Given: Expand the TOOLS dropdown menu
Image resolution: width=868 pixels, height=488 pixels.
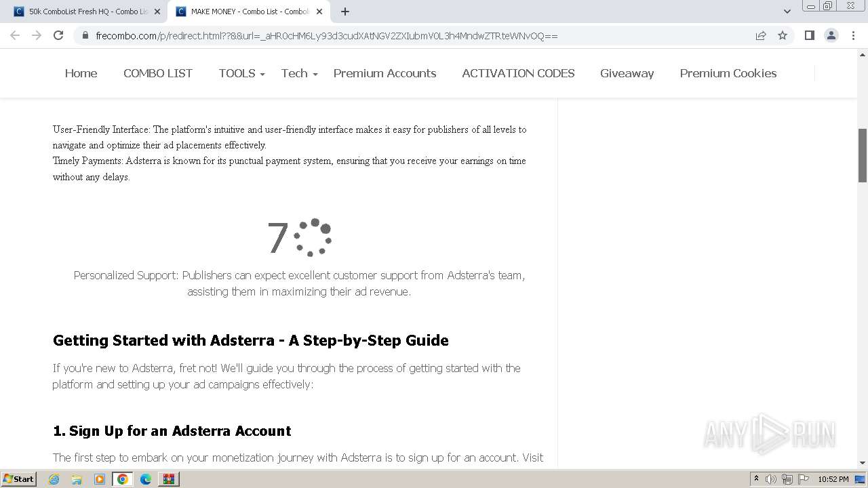Looking at the screenshot, I should 241,73.
